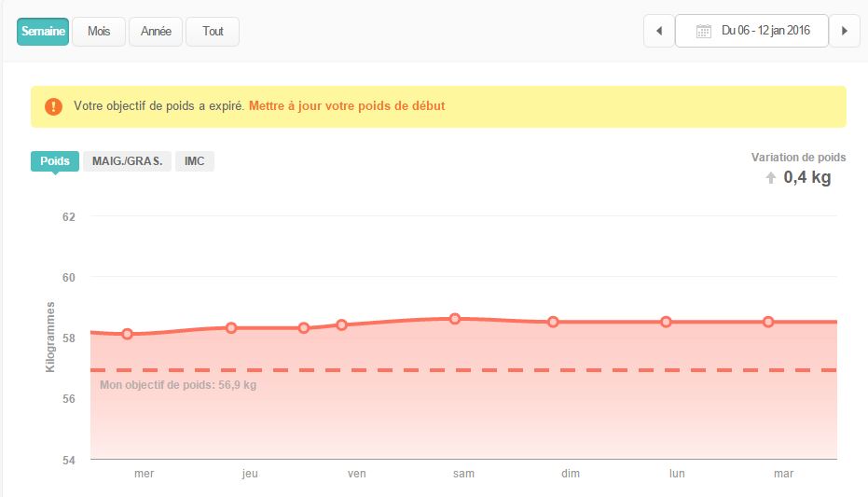The height and width of the screenshot is (497, 868).
Task: Click the weight variation up arrow icon
Action: [x=770, y=178]
